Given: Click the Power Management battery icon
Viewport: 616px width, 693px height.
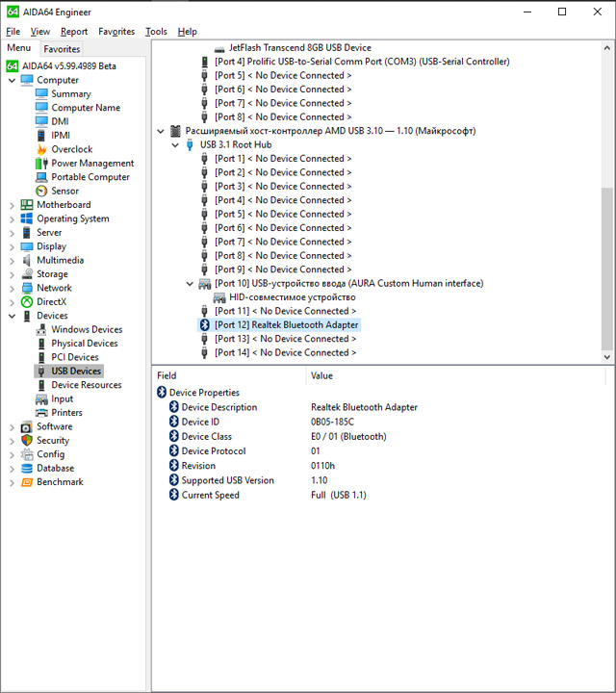Looking at the screenshot, I should click(41, 163).
